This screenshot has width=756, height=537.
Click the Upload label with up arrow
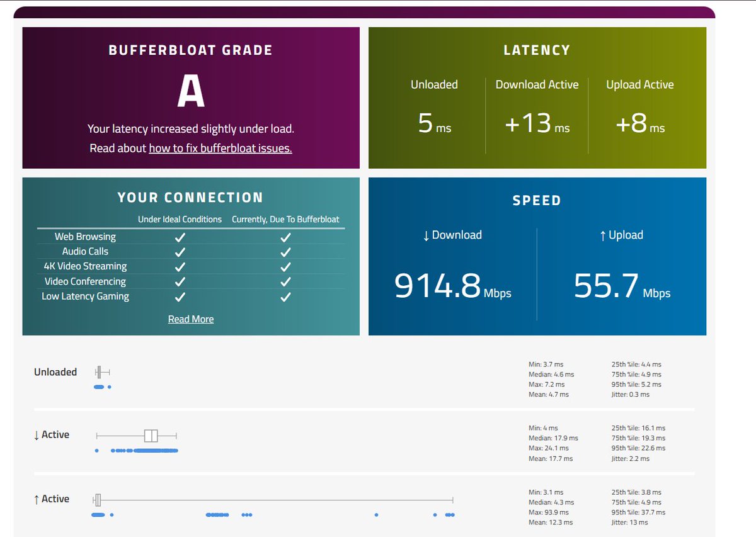[x=622, y=235]
